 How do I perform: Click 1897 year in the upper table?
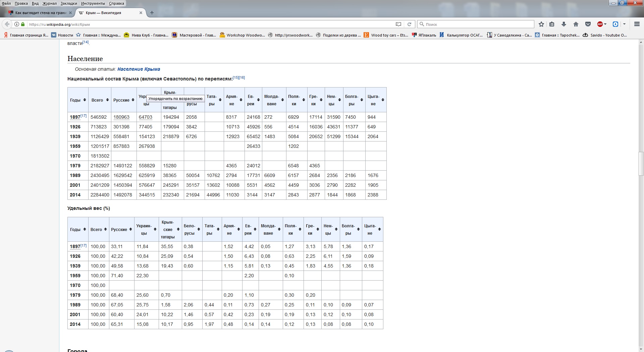tap(75, 117)
